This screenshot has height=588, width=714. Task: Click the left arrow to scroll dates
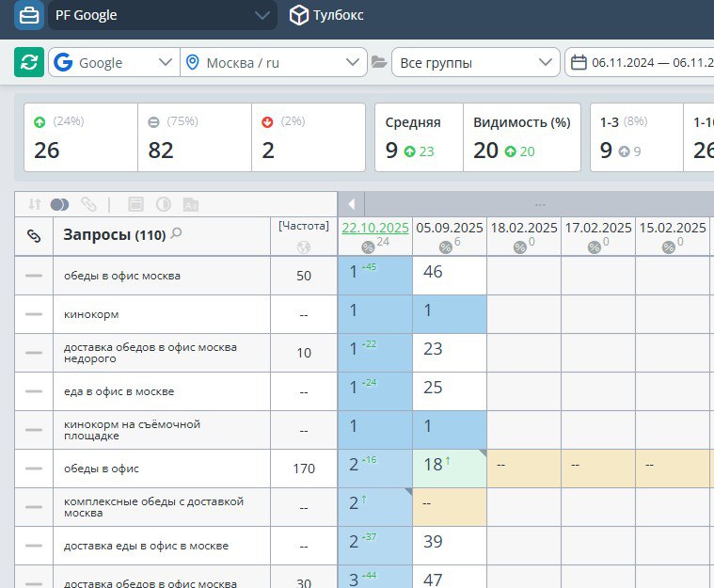click(351, 204)
